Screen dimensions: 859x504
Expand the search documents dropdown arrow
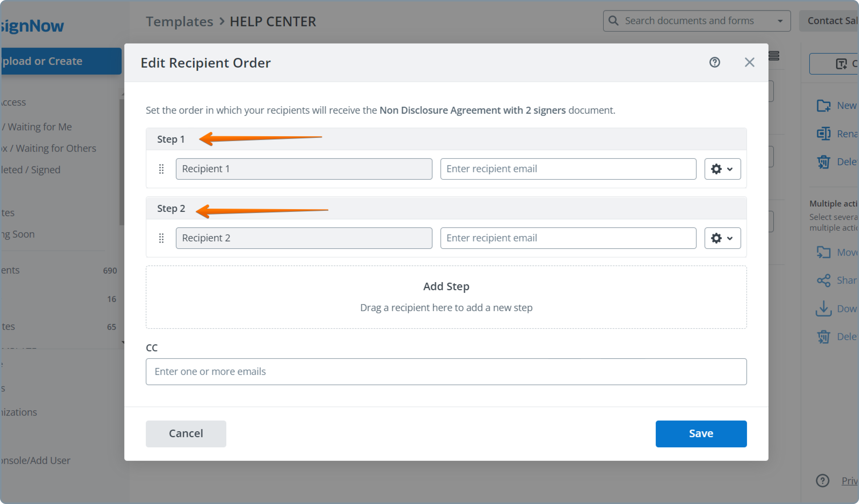coord(780,21)
